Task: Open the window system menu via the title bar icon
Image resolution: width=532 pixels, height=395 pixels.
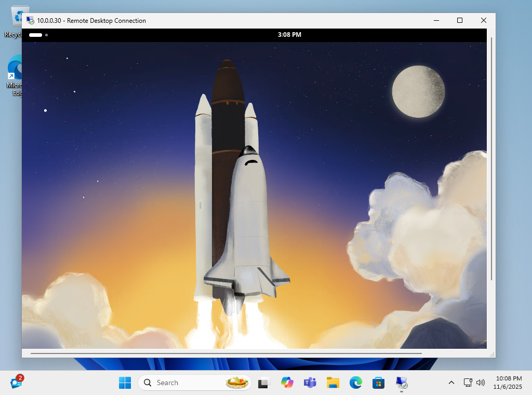Action: [x=29, y=20]
